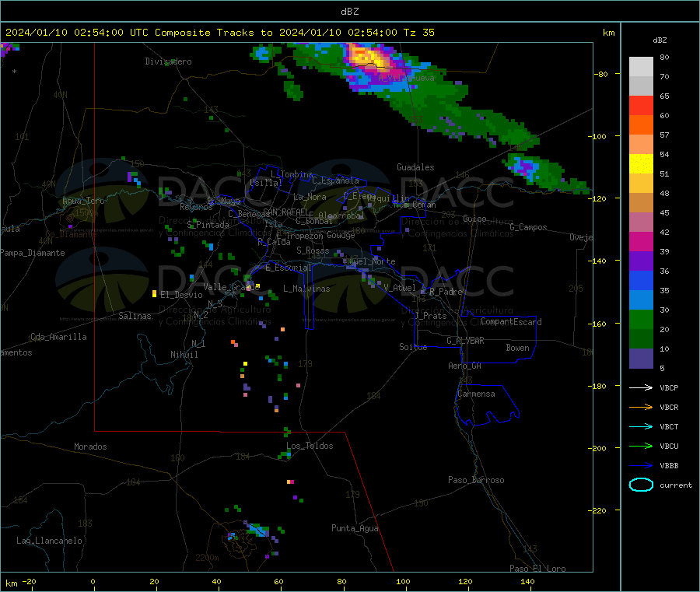Click the Lag.Llancanelo map label
The height and width of the screenshot is (592, 700).
49,541
